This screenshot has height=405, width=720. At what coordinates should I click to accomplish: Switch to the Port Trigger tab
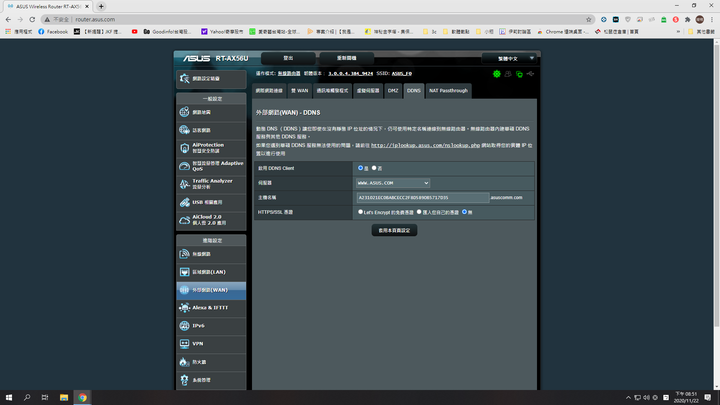coord(332,91)
